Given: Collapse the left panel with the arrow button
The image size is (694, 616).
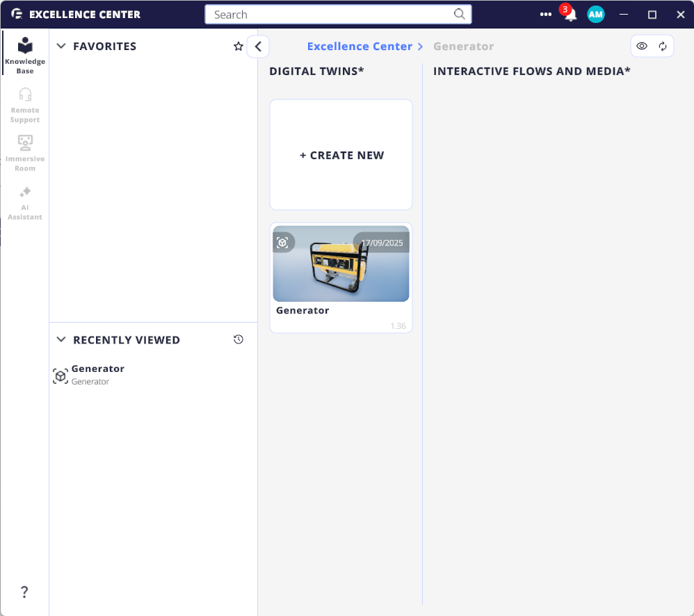Looking at the screenshot, I should pyautogui.click(x=258, y=47).
